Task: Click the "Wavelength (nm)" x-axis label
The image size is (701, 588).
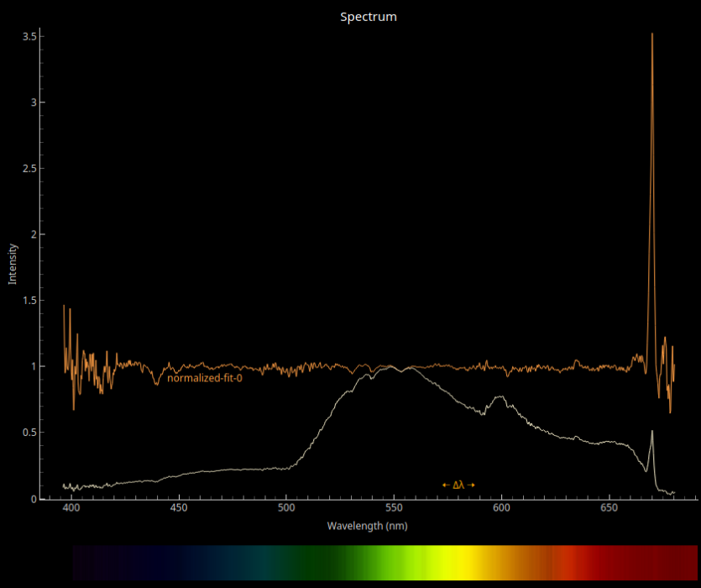Action: 368,526
